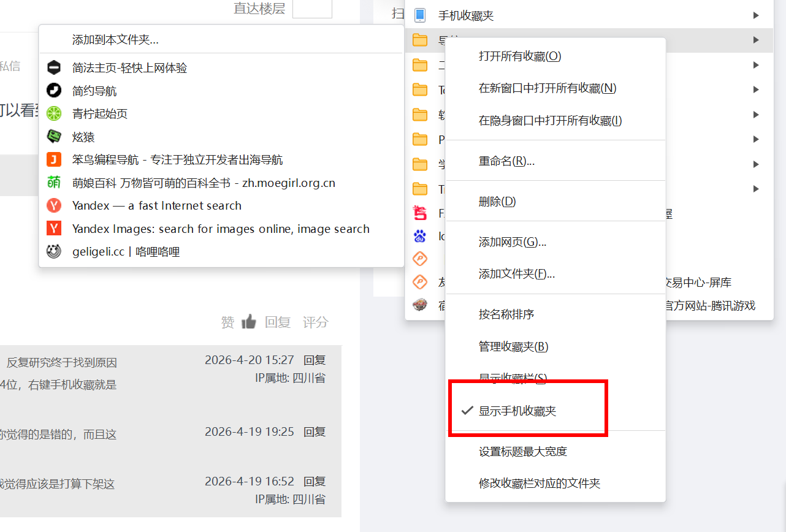Select 添加网页(G)... menu entry
The width and height of the screenshot is (786, 532).
(555, 242)
